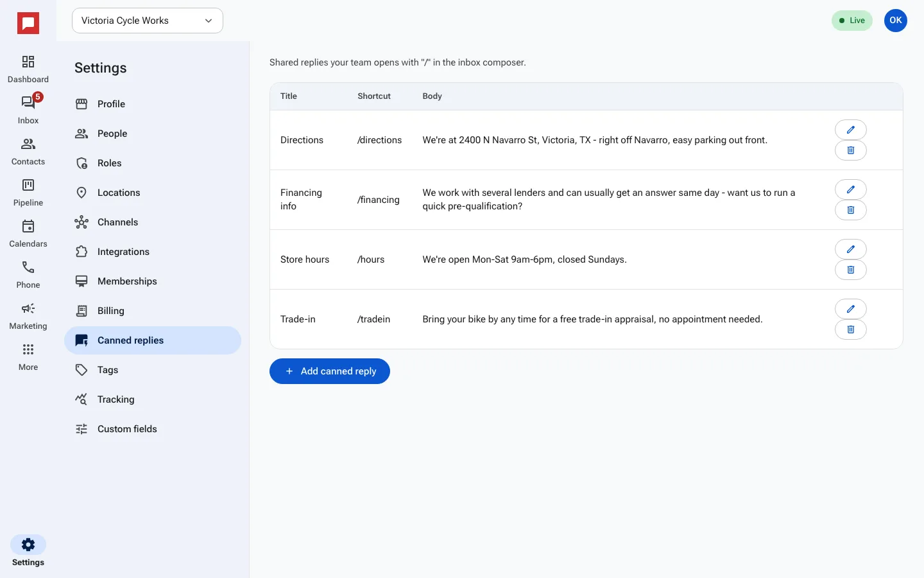Click the red chat app logo
This screenshot has height=578, width=924.
point(28,24)
